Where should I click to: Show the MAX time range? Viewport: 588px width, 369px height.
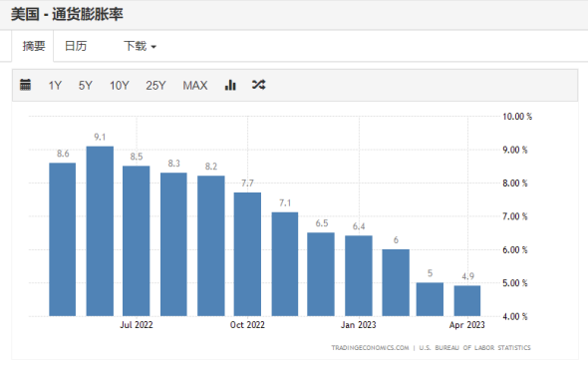(x=195, y=86)
